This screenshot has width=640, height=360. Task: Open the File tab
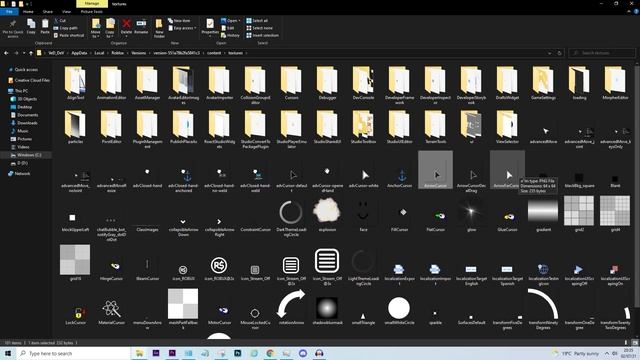pos(9,11)
